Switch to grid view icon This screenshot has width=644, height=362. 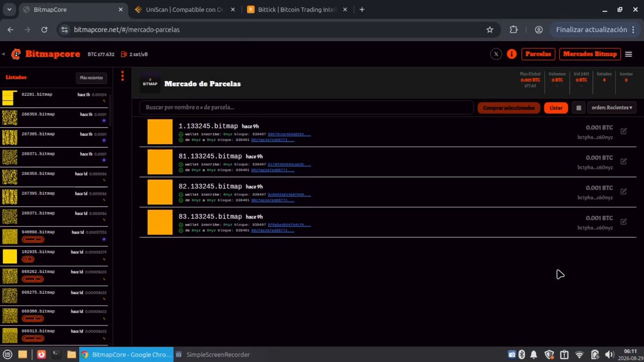(579, 108)
